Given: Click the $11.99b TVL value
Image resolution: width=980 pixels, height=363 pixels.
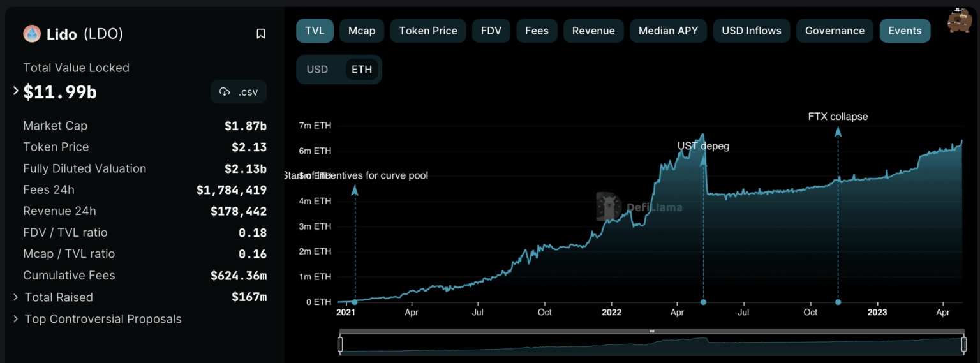Looking at the screenshot, I should (x=60, y=92).
